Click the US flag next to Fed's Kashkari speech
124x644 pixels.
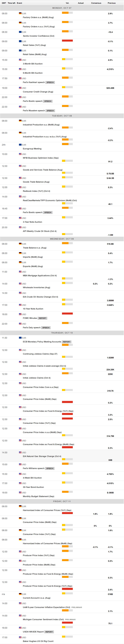click(20, 78)
